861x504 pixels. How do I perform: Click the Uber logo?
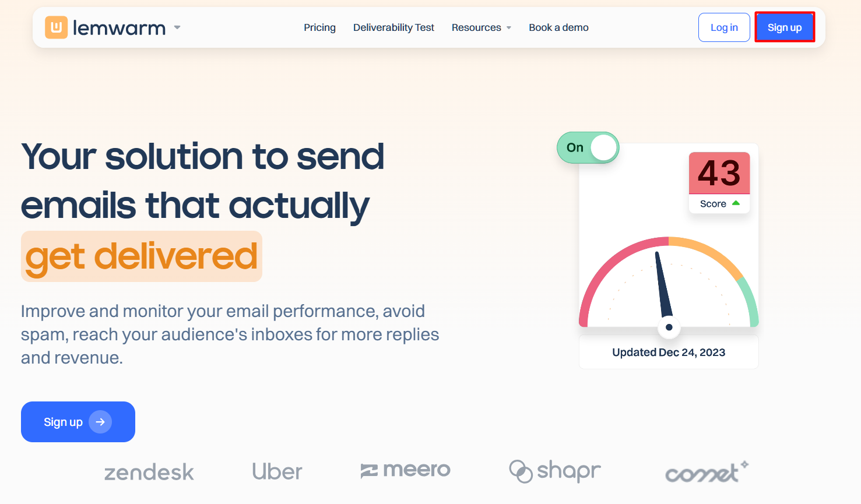(277, 471)
